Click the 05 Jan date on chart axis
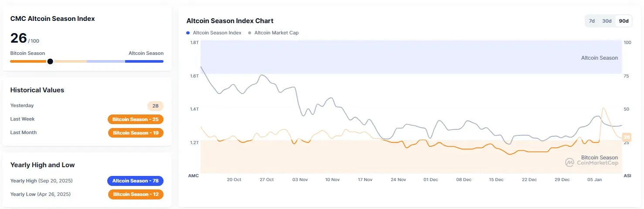 point(595,179)
